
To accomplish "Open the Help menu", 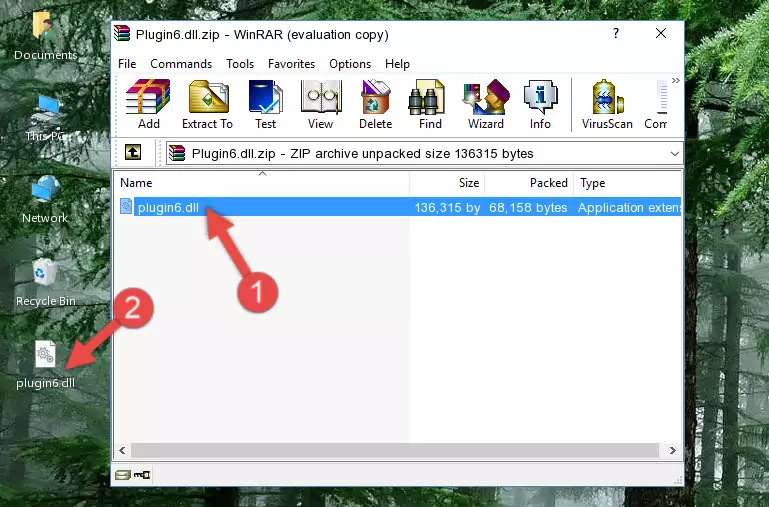I will [x=397, y=64].
